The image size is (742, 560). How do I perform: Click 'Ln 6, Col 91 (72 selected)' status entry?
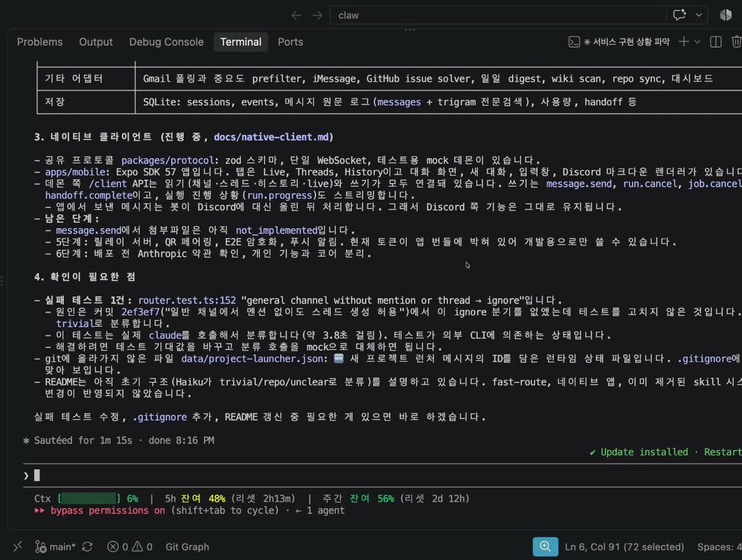point(625,547)
